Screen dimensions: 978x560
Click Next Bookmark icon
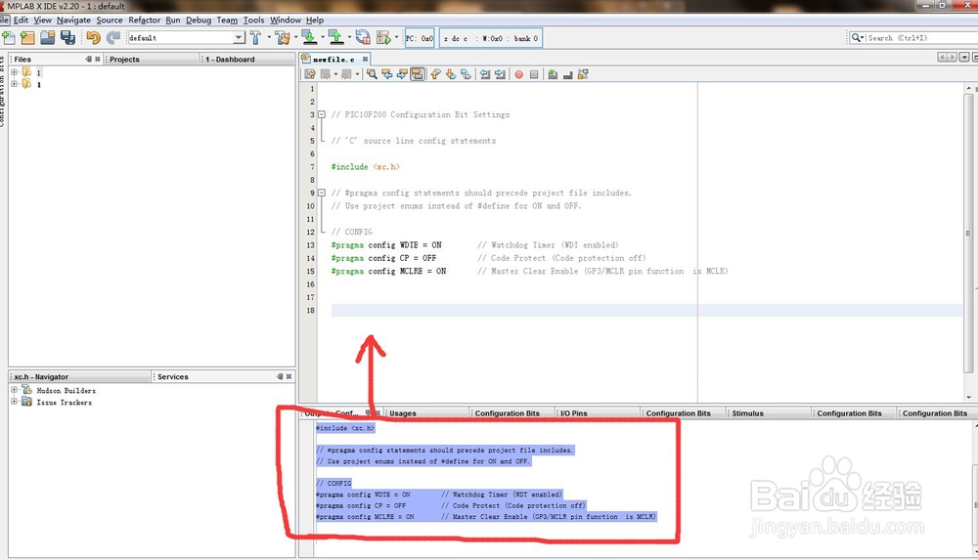point(450,74)
